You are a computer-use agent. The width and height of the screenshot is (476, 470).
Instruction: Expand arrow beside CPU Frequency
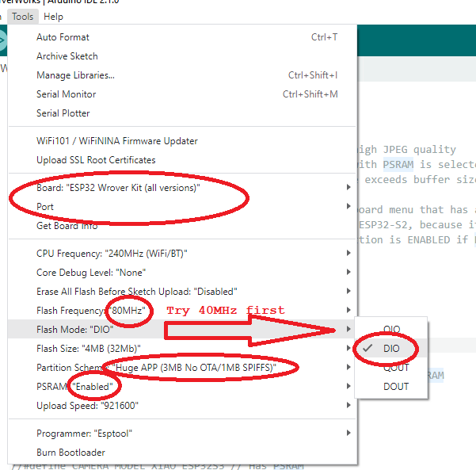coord(348,253)
